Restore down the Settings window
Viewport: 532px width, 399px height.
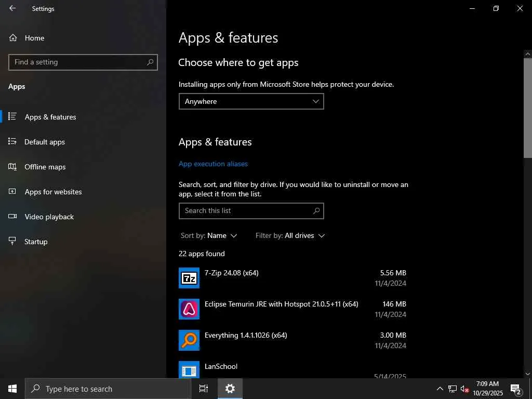496,8
